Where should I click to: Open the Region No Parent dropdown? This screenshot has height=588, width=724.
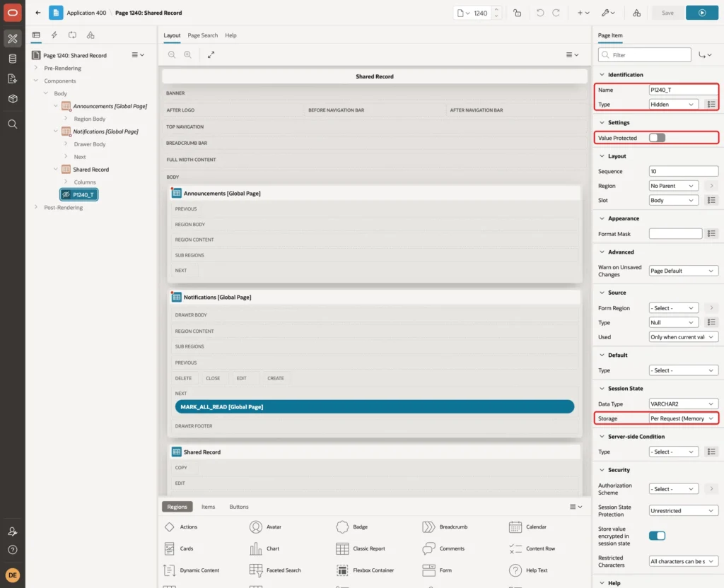(673, 186)
